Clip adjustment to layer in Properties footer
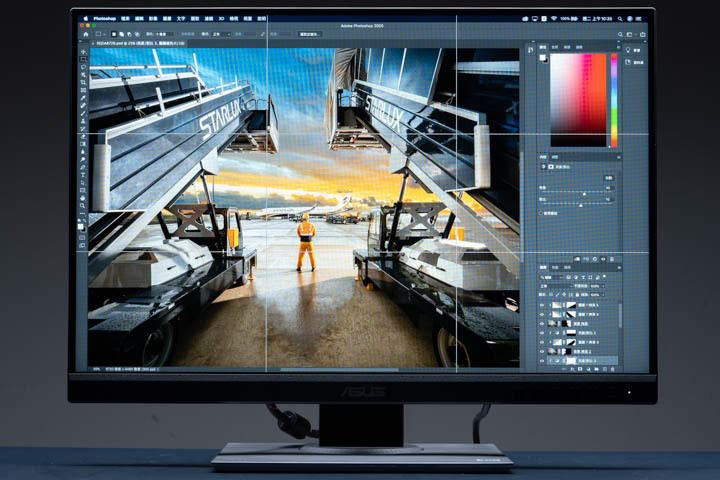This screenshot has height=480, width=720. [577, 259]
